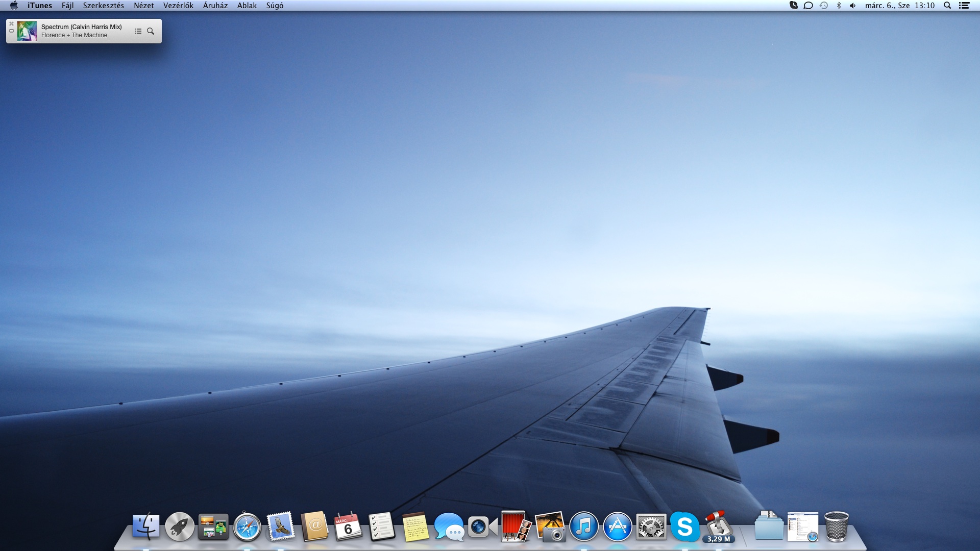Viewport: 980px width, 551px height.
Task: Switch MiniPlayer back to full window
Action: tap(11, 31)
